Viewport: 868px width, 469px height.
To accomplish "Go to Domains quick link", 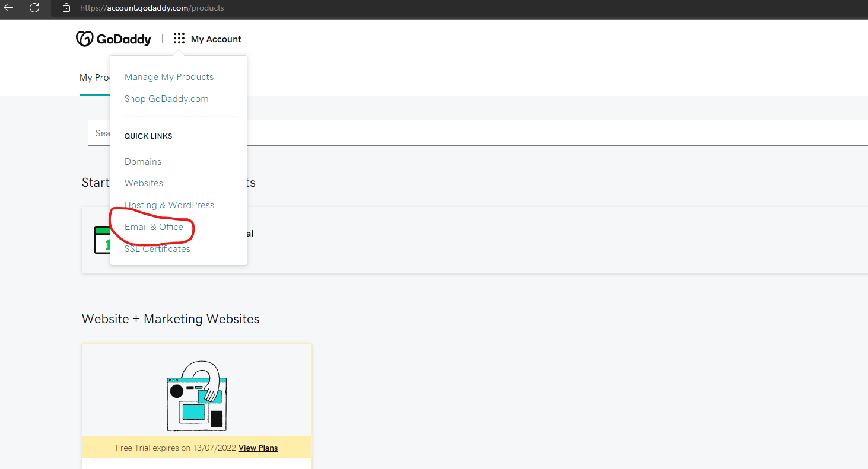I will coord(143,162).
